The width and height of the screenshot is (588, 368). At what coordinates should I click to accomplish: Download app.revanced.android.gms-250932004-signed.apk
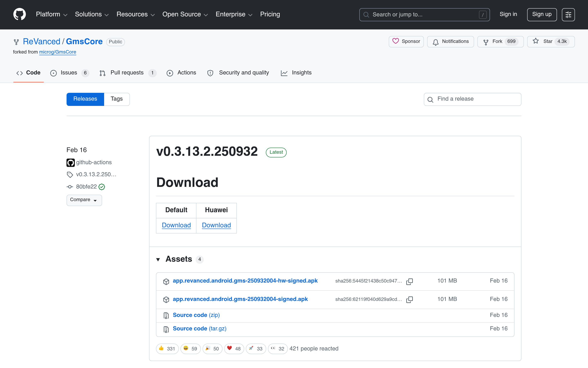[x=240, y=299]
